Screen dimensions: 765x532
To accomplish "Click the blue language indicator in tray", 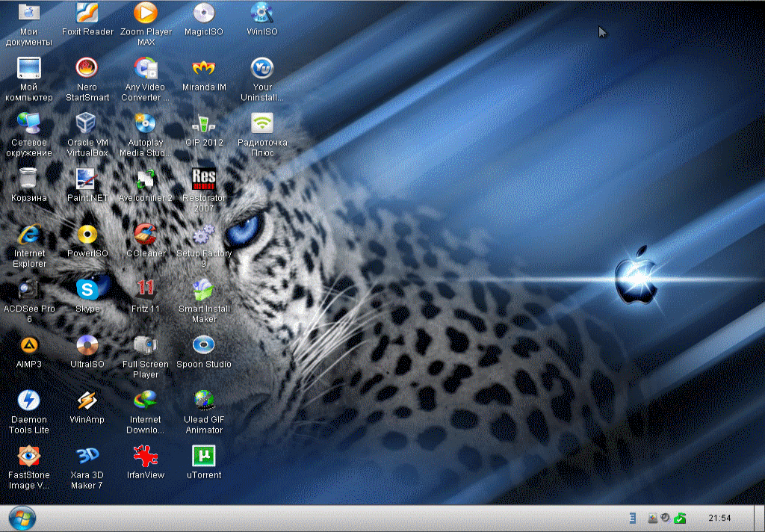I will point(632,519).
